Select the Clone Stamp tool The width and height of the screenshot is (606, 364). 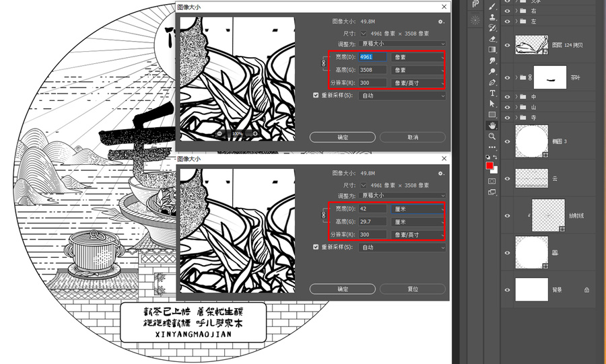tap(492, 17)
